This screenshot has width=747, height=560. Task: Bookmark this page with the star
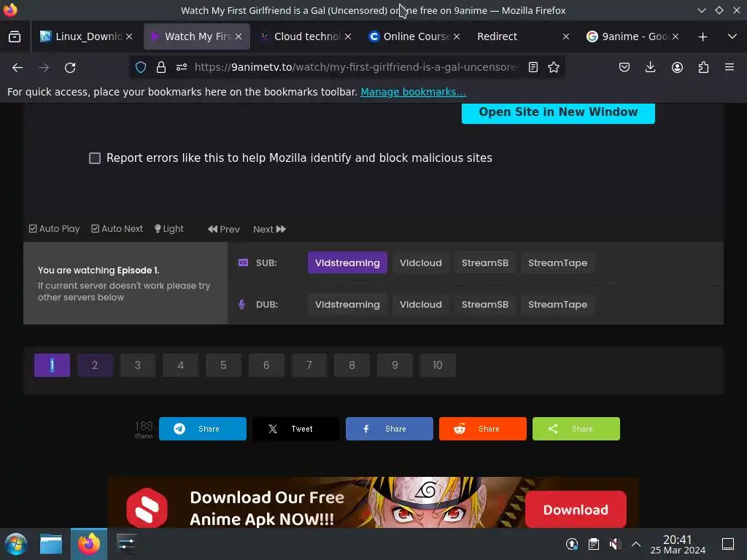(554, 68)
